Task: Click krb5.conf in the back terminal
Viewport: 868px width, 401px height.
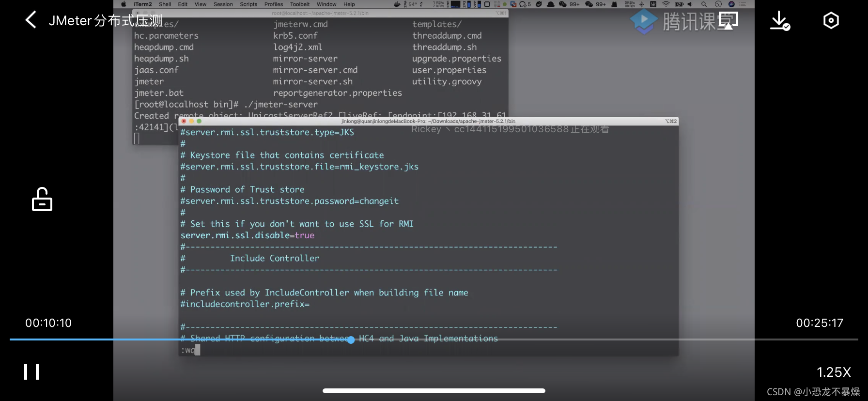Action: 295,36
